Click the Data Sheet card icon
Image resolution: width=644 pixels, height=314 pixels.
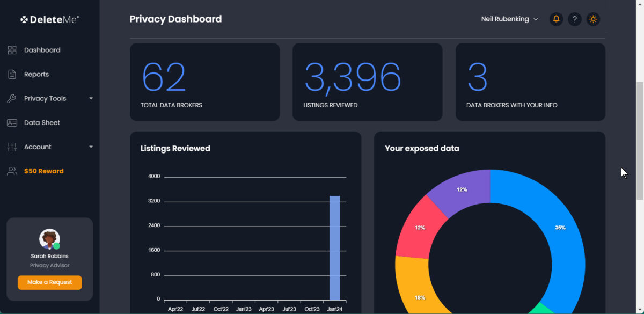click(x=12, y=122)
